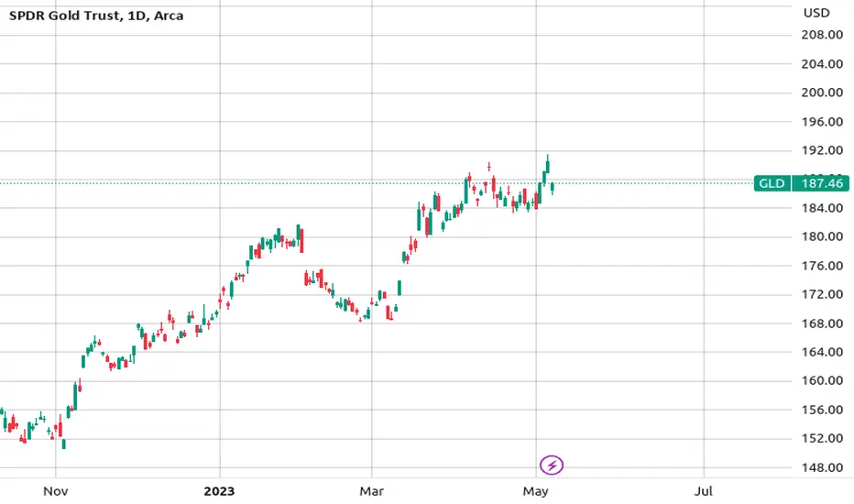
Task: Click the 2023 label on time axis
Action: pos(219,491)
